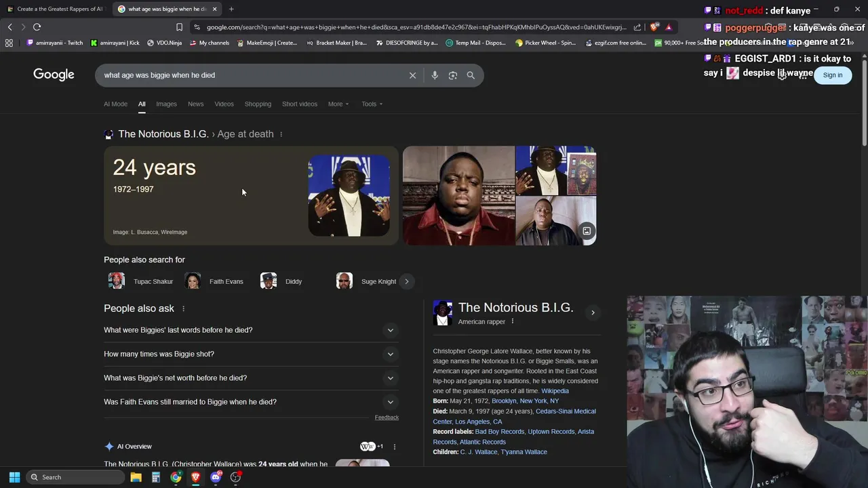Submit search with magnifying glass icon
This screenshot has width=868, height=488.
[471, 75]
